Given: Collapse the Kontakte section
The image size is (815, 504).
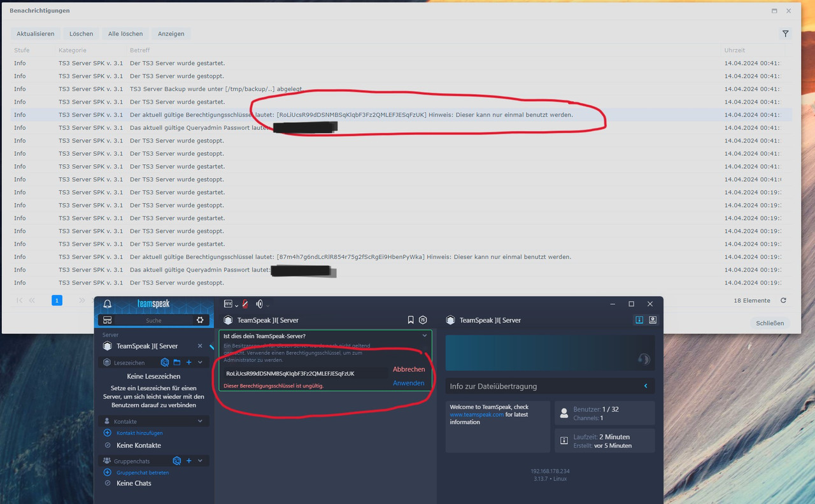Looking at the screenshot, I should (x=200, y=421).
